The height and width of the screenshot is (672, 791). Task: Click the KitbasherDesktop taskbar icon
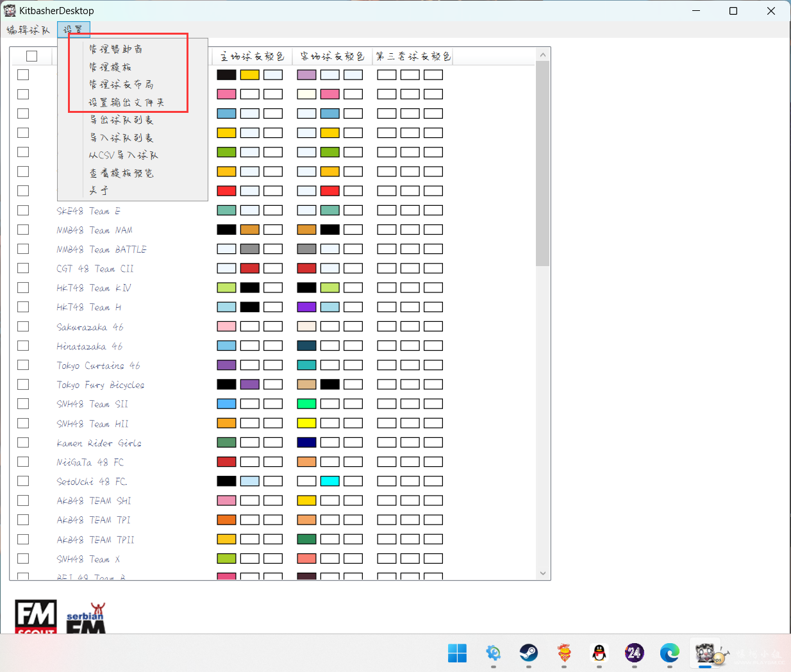(x=705, y=653)
